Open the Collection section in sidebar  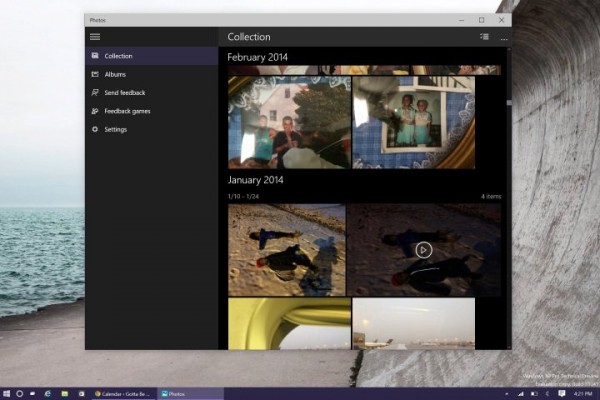[x=152, y=56]
